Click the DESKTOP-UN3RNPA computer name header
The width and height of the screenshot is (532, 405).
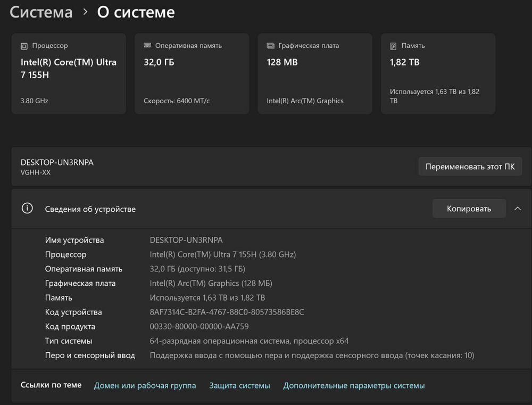[x=57, y=162]
